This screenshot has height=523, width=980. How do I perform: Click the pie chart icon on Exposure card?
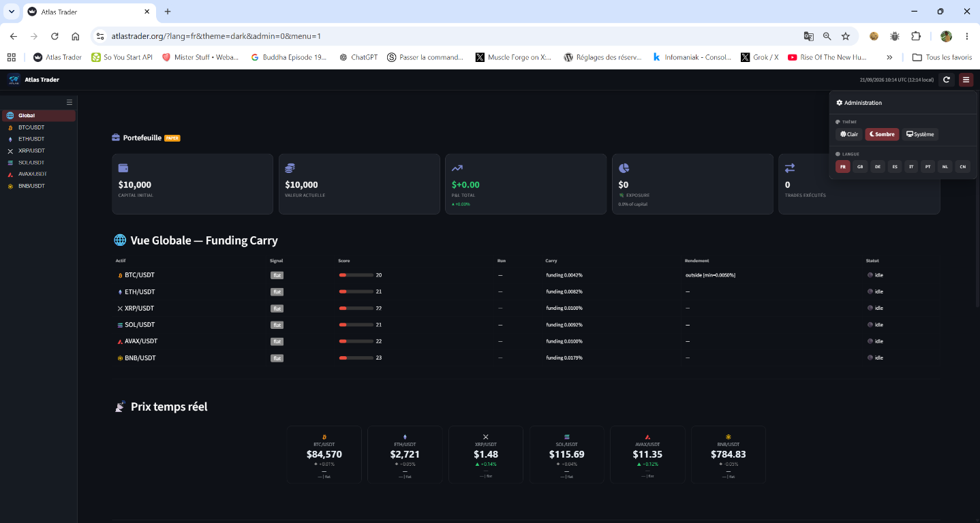click(x=624, y=168)
